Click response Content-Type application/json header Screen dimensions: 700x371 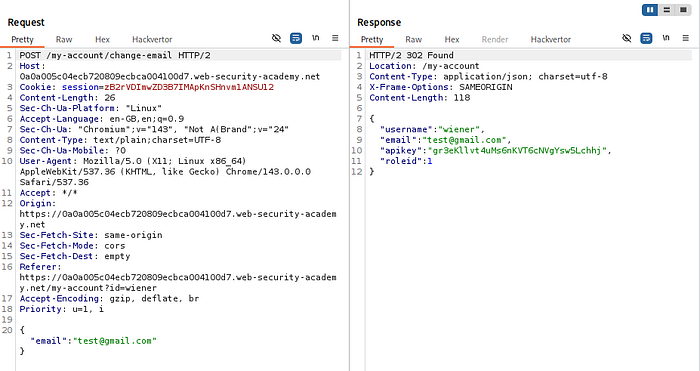[x=488, y=76]
